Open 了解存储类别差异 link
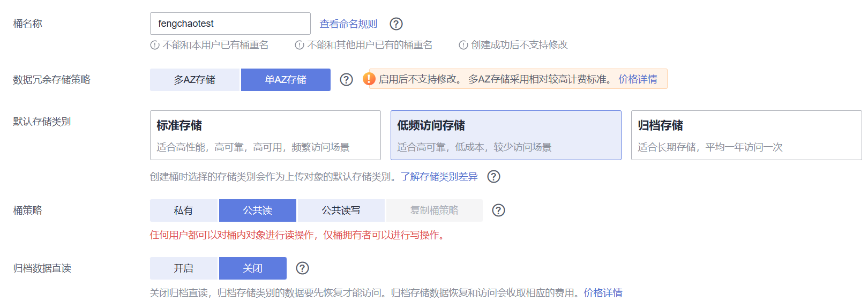 (x=439, y=177)
